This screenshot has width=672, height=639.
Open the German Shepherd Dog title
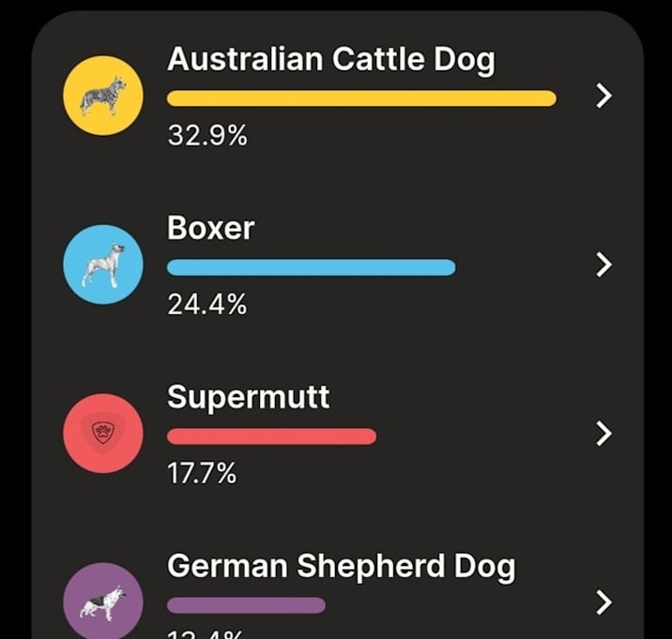point(342,568)
